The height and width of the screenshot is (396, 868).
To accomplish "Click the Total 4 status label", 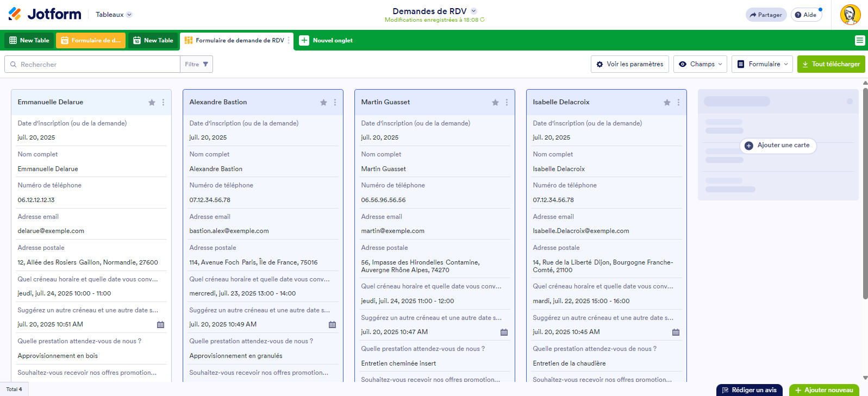I will (14, 389).
